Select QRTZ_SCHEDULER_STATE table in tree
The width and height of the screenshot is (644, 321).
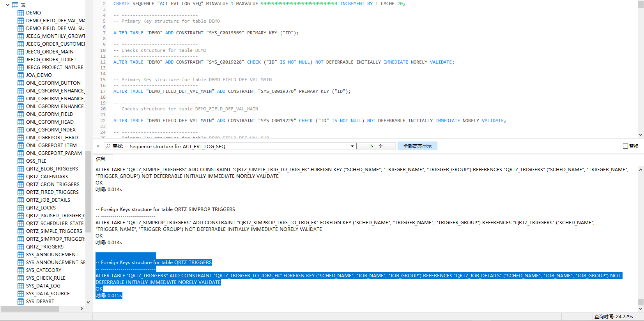point(55,223)
